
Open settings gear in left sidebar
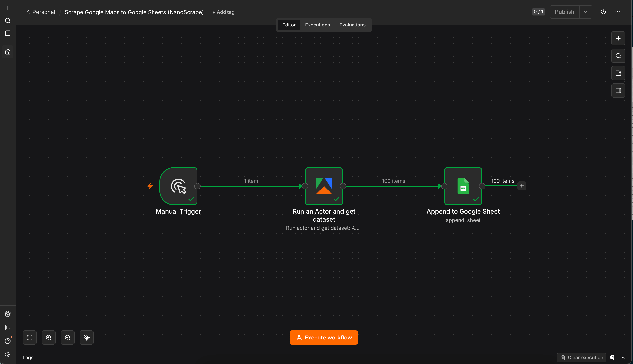tap(8, 355)
